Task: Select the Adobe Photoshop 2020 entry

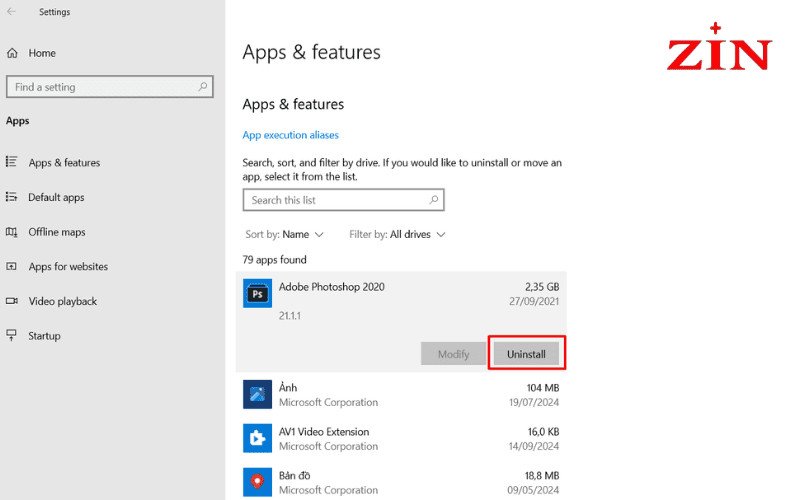Action: [x=401, y=321]
